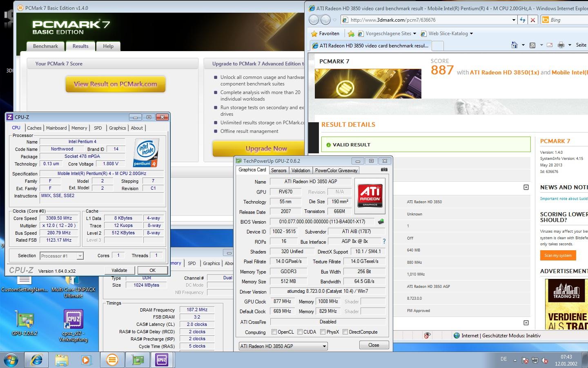Viewport: 588px width, 368px height.
Task: Switch to CPU-Z taskbar icon
Action: tap(162, 360)
